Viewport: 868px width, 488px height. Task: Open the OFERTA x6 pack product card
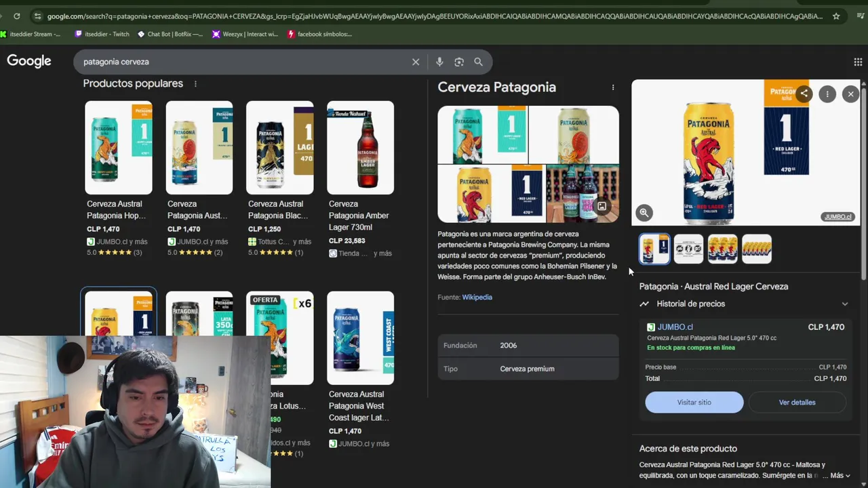click(x=279, y=374)
